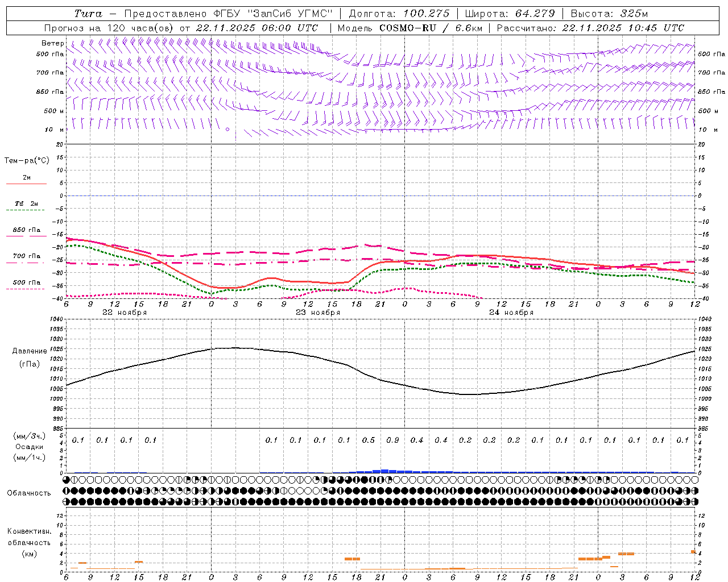Click the "(мм/3ч.)" precipitation unit label
Screen dimensions: 728x582
coord(30,436)
